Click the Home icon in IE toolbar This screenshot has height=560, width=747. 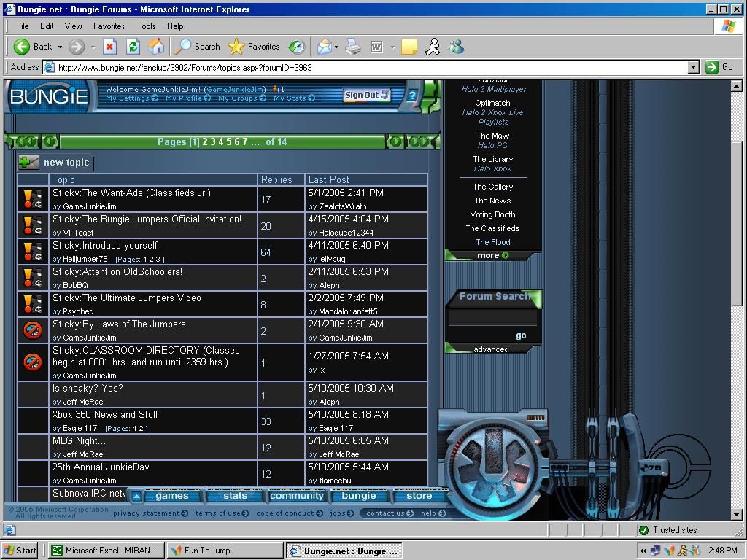click(x=156, y=47)
